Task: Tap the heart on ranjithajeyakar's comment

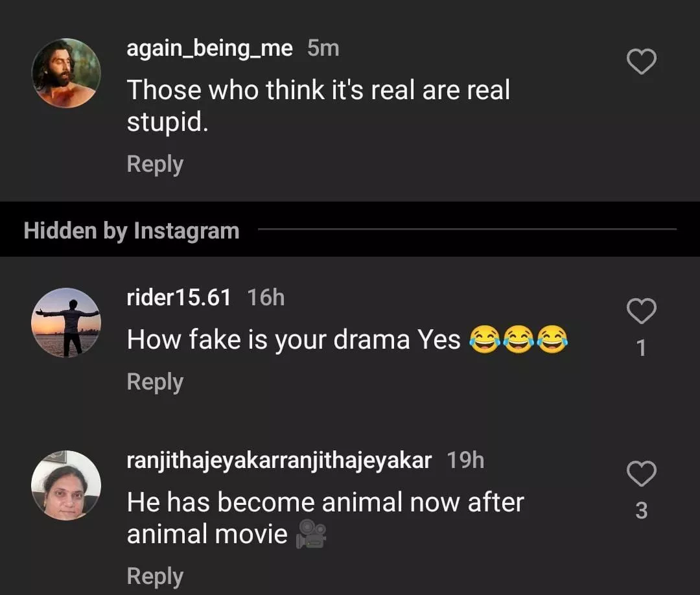Action: 642,474
